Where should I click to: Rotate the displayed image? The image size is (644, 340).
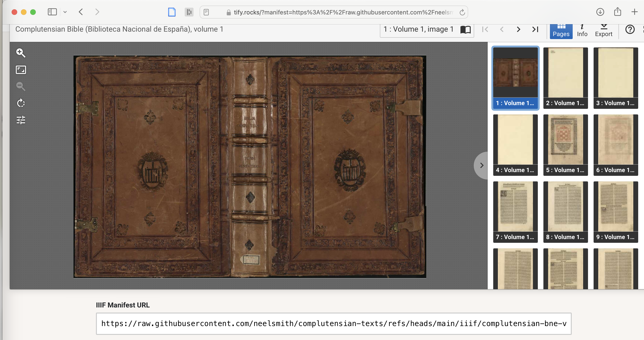pyautogui.click(x=21, y=103)
